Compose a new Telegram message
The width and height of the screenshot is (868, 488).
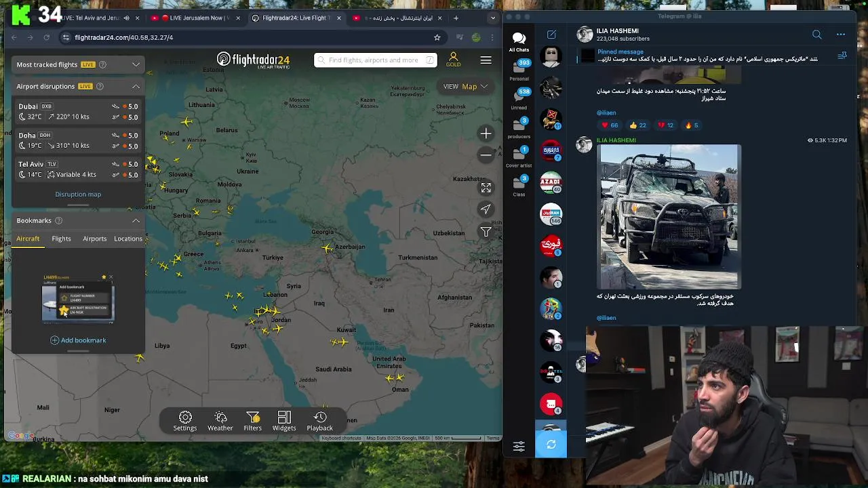point(551,35)
